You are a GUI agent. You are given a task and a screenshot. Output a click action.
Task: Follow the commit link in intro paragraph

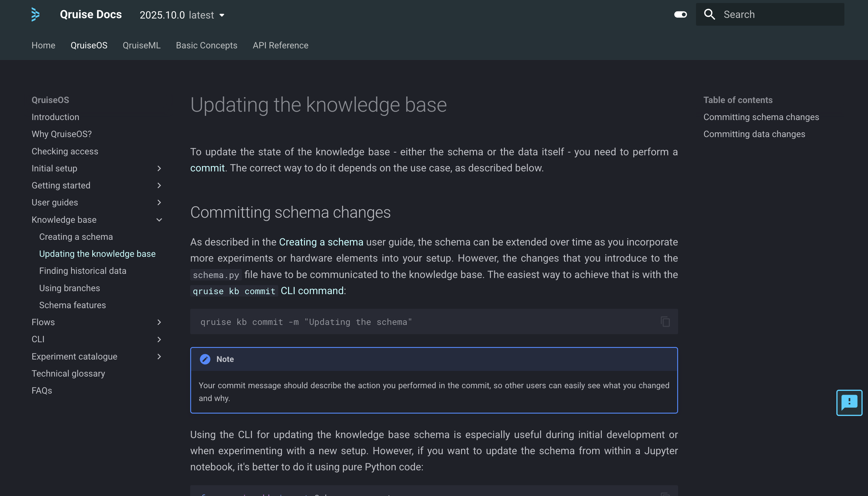pos(207,168)
